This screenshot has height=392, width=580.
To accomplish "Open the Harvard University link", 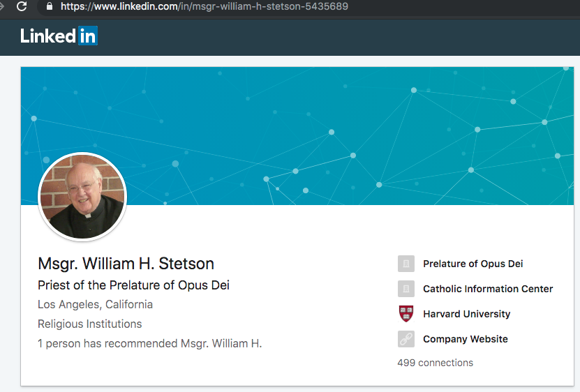I will click(466, 314).
